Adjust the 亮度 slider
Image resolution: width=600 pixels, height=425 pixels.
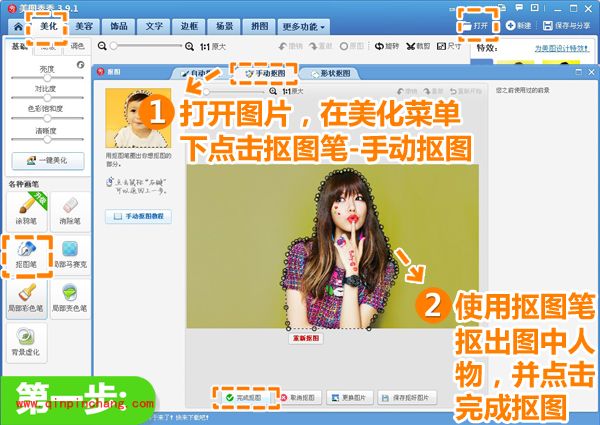pyautogui.click(x=47, y=78)
